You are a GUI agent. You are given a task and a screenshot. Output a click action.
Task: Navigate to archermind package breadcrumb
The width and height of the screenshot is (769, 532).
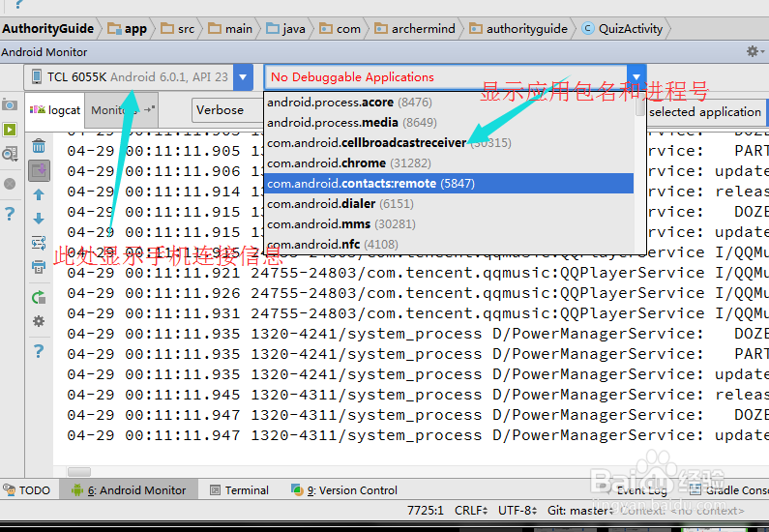coord(415,28)
